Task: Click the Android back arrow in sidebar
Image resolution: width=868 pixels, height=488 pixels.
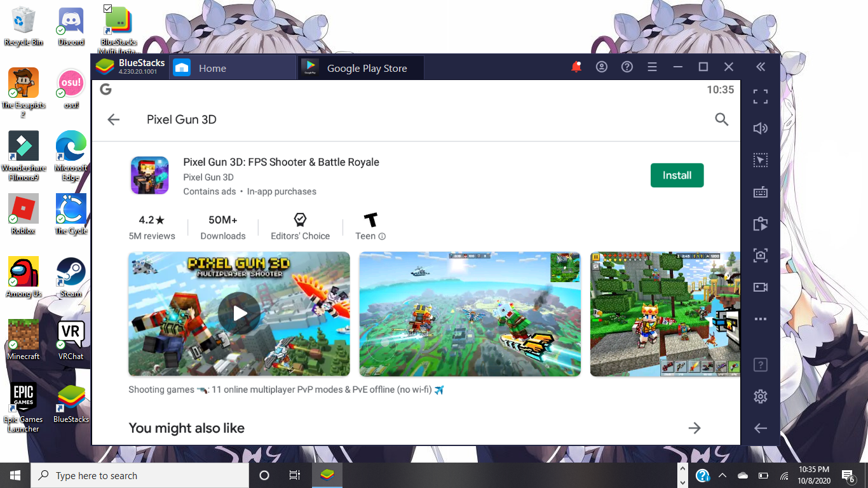Action: click(x=761, y=428)
